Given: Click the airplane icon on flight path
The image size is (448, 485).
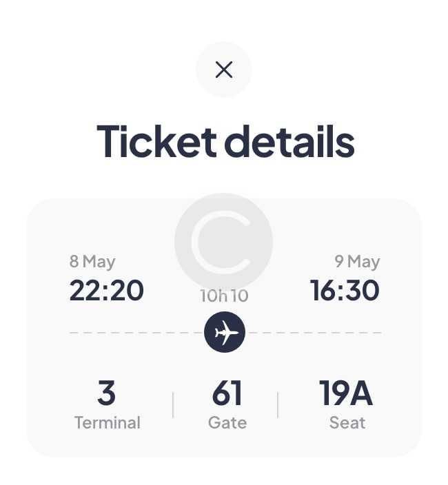Looking at the screenshot, I should 225,333.
